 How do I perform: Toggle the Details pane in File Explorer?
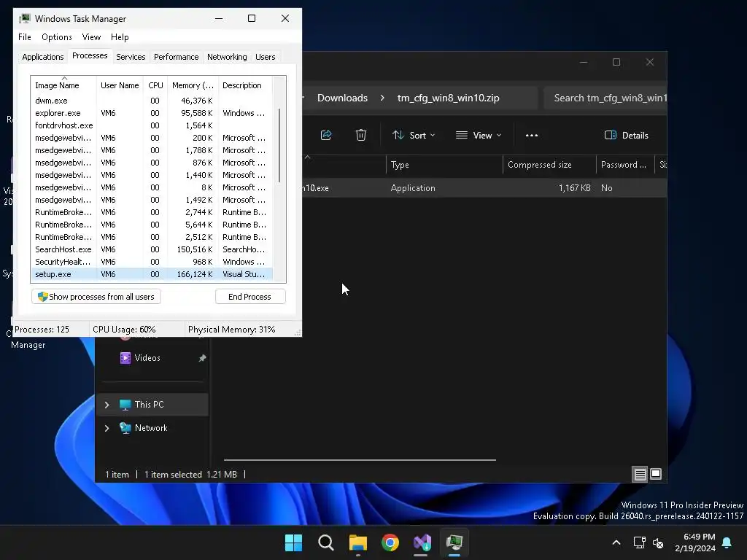(x=626, y=135)
